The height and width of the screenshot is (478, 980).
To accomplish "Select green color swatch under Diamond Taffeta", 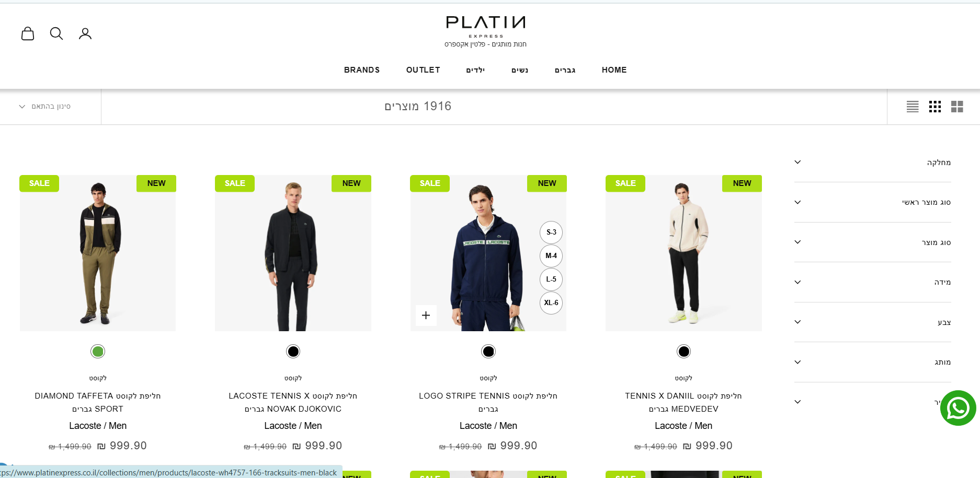I will [x=98, y=352].
